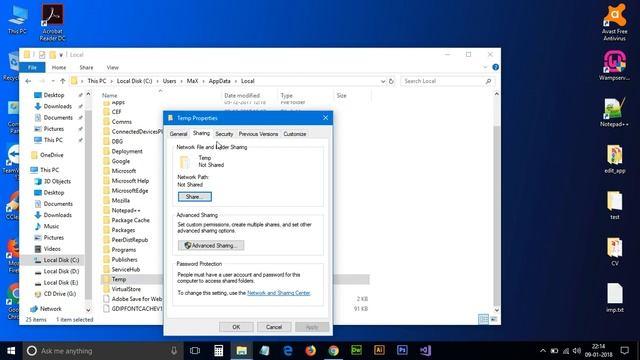Cancel the Temp Properties dialog
Image resolution: width=640 pixels, height=360 pixels.
pyautogui.click(x=274, y=327)
